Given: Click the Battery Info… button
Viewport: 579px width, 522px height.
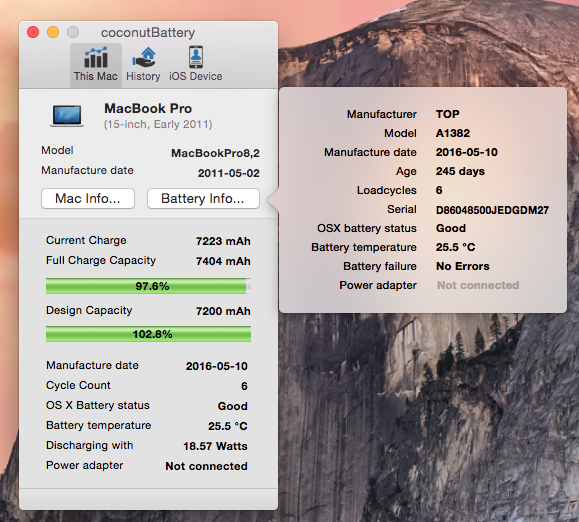Looking at the screenshot, I should [203, 199].
